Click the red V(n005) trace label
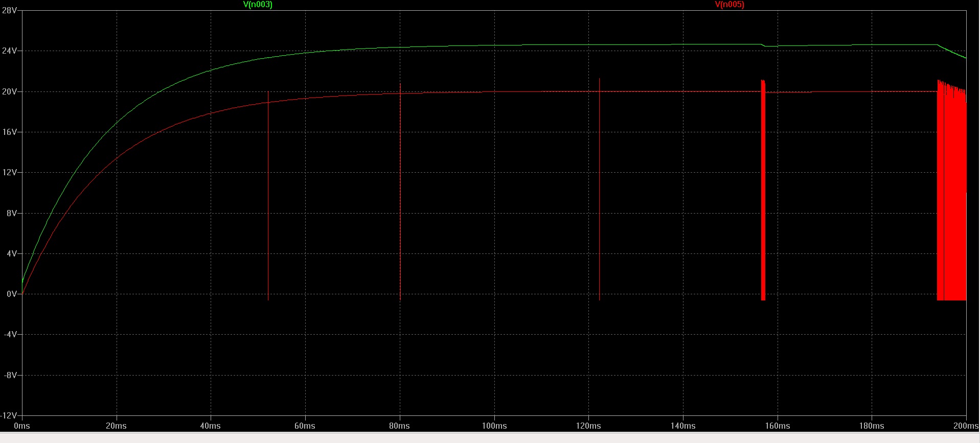This screenshot has height=443, width=980. 730,5
